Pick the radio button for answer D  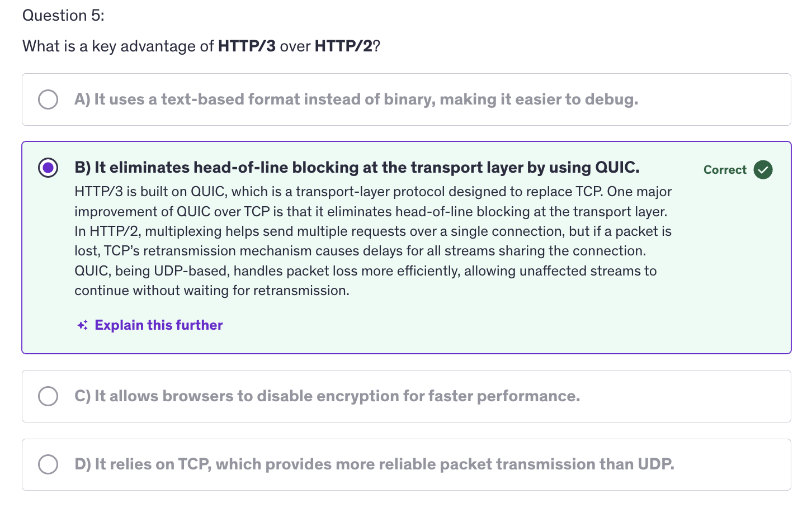[48, 464]
